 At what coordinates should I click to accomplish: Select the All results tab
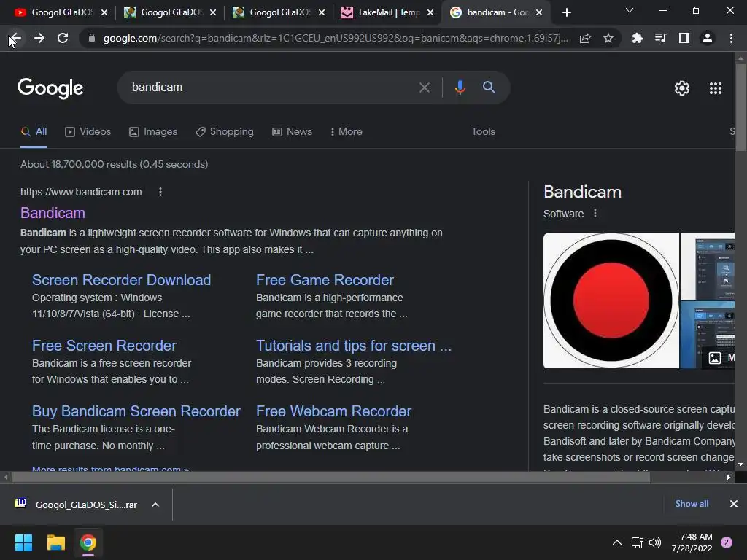(x=34, y=132)
